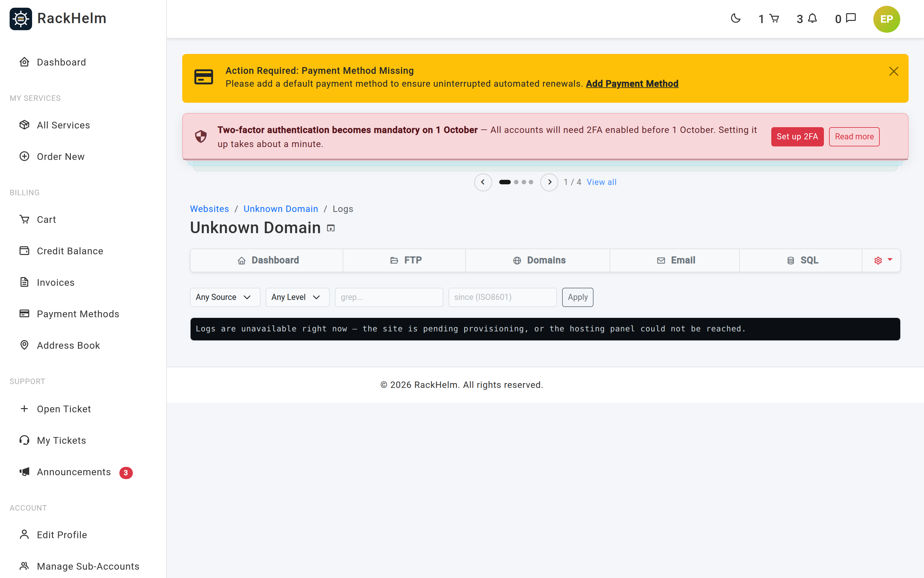This screenshot has height=578, width=924.
Task: Expand the red gear settings dropdown
Action: [881, 260]
